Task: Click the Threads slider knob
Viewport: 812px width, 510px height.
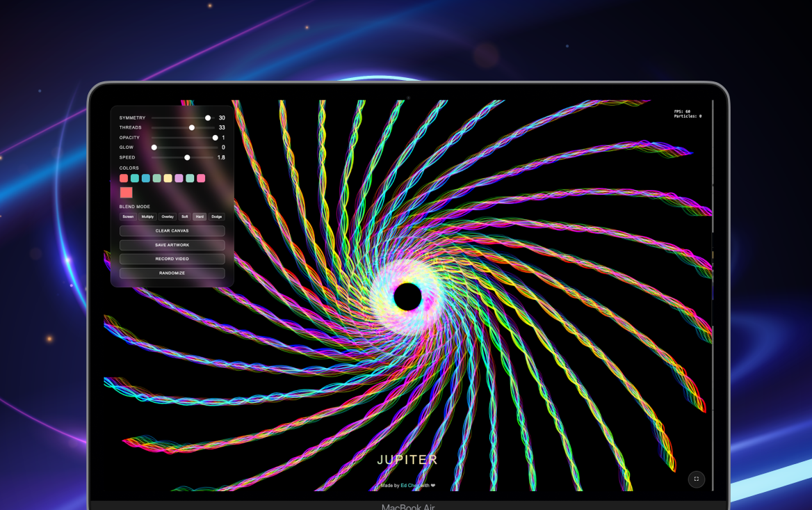Action: pos(192,128)
